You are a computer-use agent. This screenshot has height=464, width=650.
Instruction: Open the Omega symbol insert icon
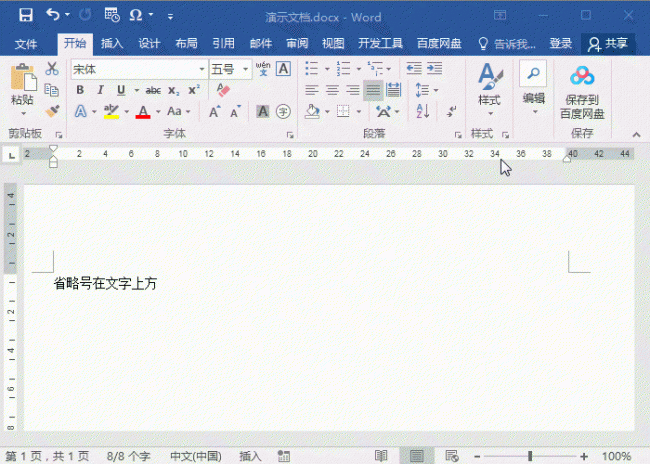[136, 15]
